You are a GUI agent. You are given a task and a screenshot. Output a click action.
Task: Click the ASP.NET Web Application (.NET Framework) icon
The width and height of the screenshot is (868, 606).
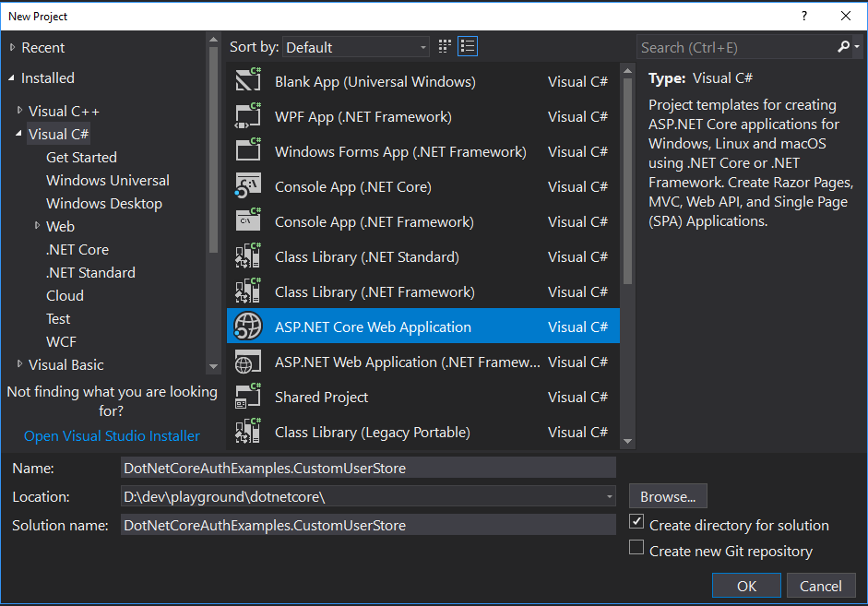248,362
